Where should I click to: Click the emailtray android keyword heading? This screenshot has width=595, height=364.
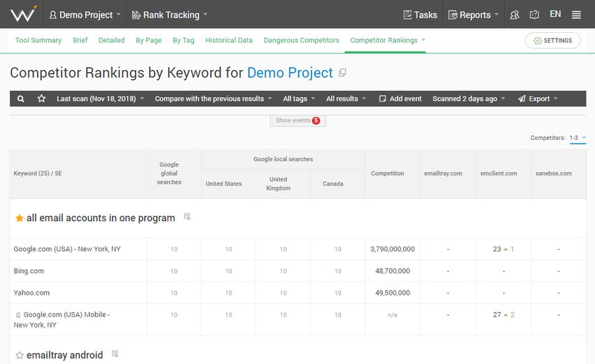[x=64, y=356]
